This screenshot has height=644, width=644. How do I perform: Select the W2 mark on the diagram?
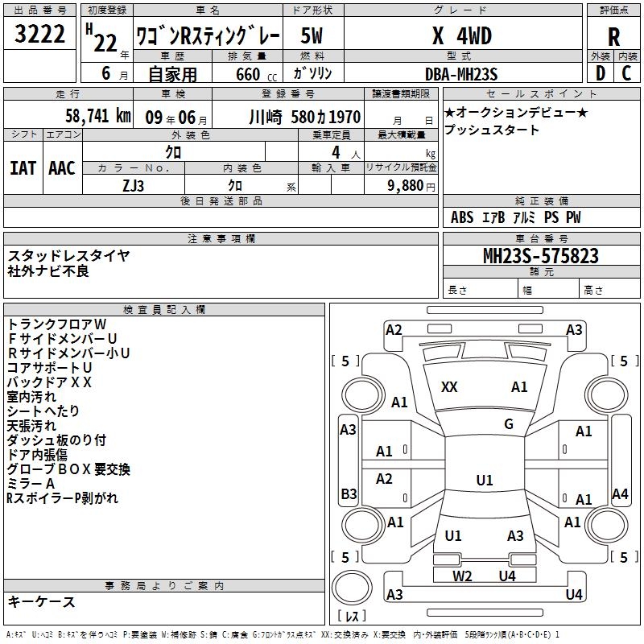pos(462,576)
